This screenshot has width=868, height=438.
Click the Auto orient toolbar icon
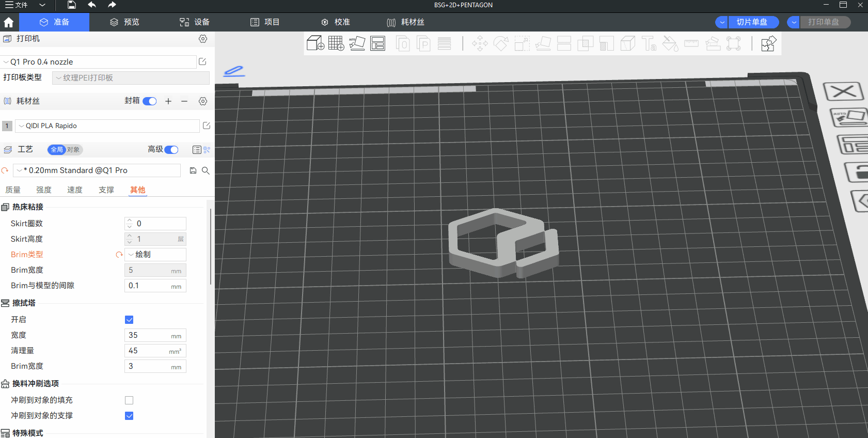[x=357, y=43]
